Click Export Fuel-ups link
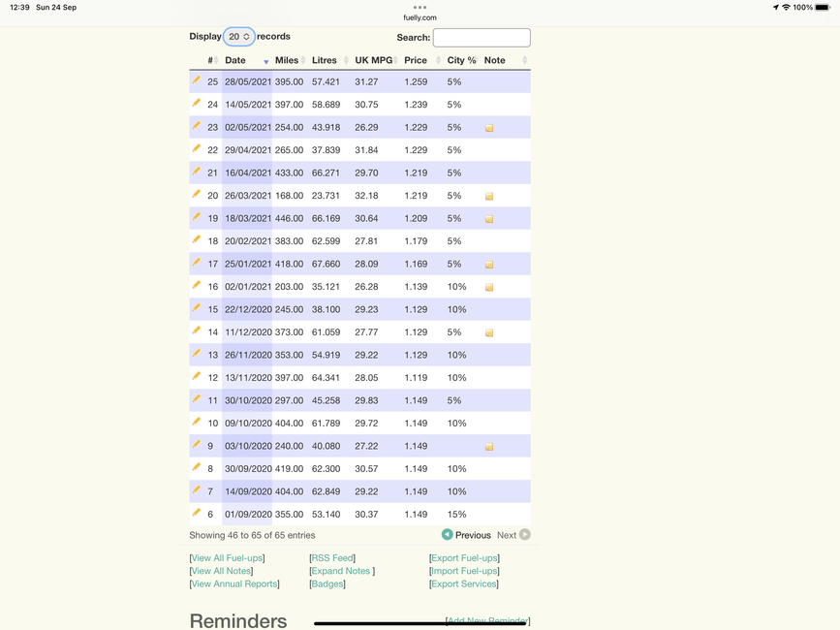Image resolution: width=840 pixels, height=630 pixels. pyautogui.click(x=464, y=557)
